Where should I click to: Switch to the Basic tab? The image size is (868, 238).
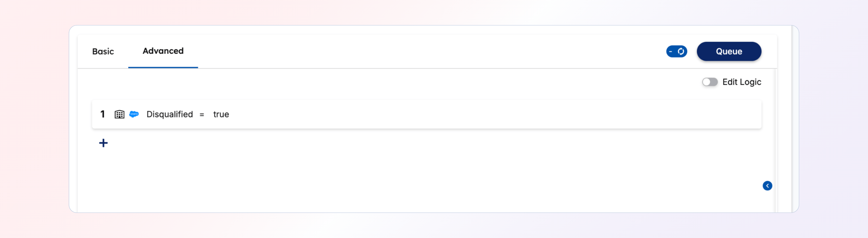pos(103,52)
